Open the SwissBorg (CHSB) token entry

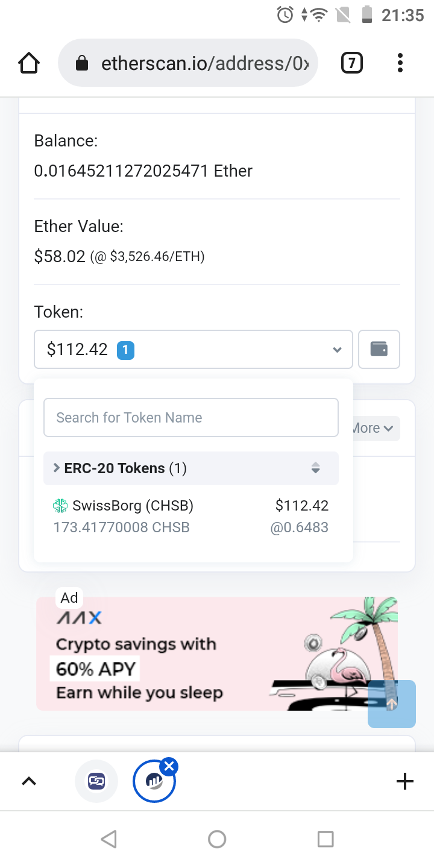[191, 517]
